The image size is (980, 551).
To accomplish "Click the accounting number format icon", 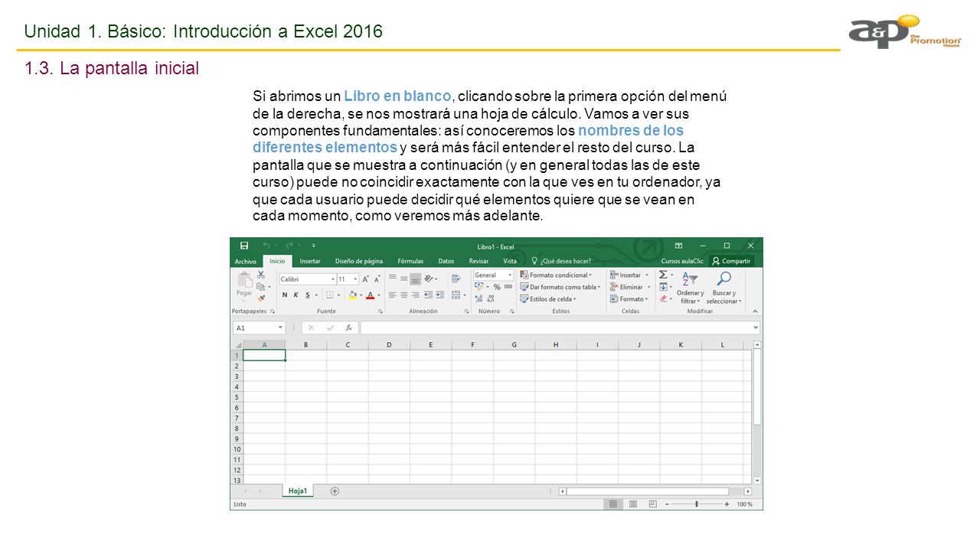I will point(480,287).
